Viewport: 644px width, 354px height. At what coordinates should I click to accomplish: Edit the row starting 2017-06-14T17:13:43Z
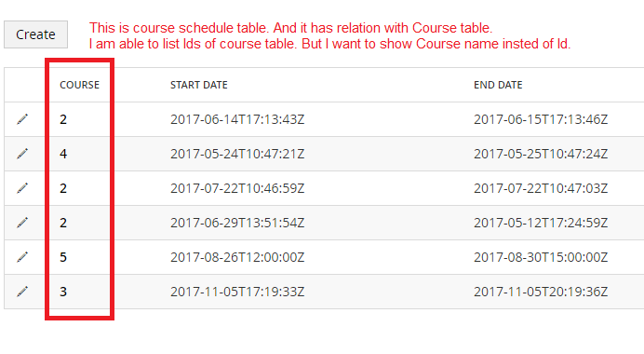tap(22, 119)
